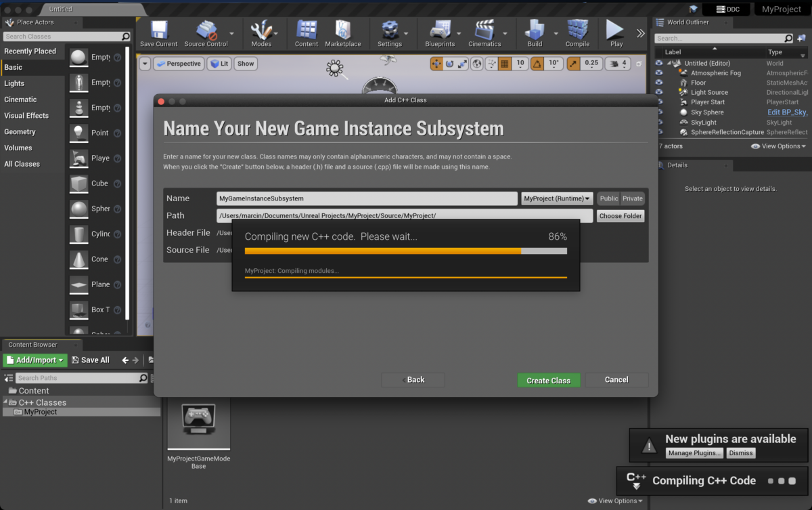Hide the Floor actor with eye icon
The image size is (812, 510).
point(659,83)
